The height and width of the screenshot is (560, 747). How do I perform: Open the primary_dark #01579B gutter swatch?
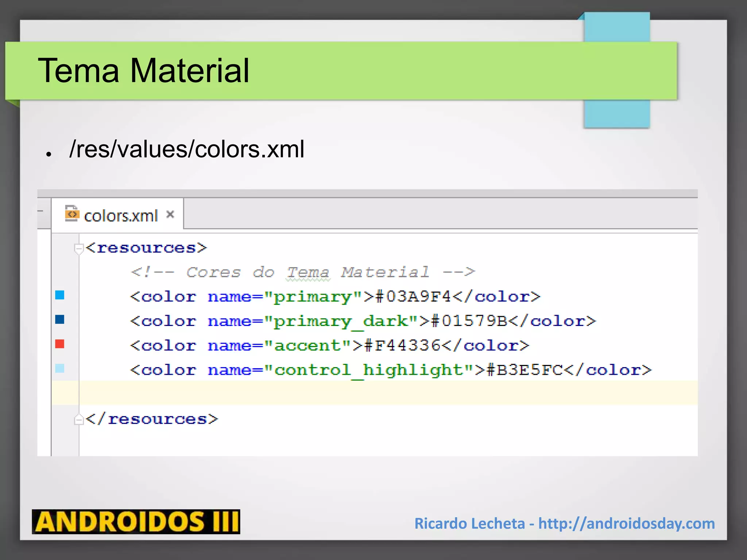click(60, 319)
